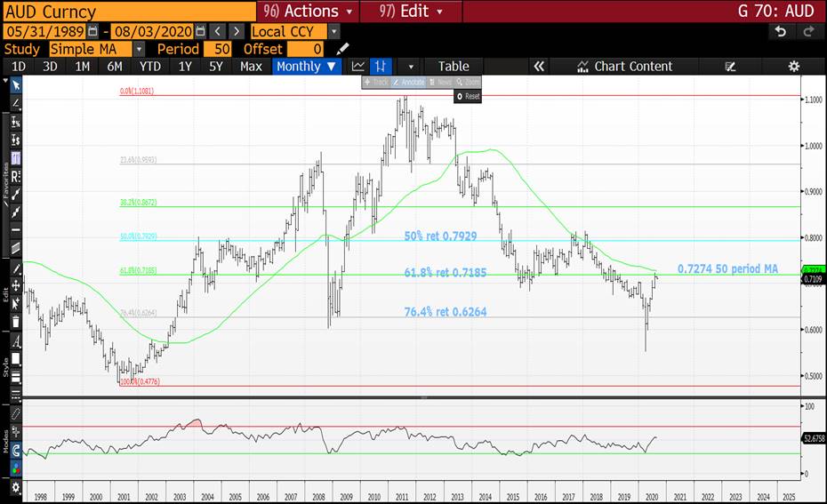Open the Local CCY currency dropdown
This screenshot has height=504, width=827.
pyautogui.click(x=333, y=31)
